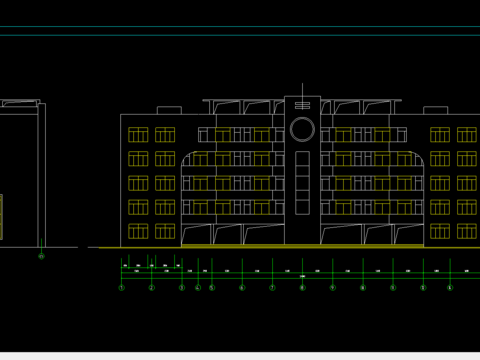Viewport: 480px width, 360px height.
Task: Select the circular clock on the central tower
Action: pyautogui.click(x=302, y=129)
